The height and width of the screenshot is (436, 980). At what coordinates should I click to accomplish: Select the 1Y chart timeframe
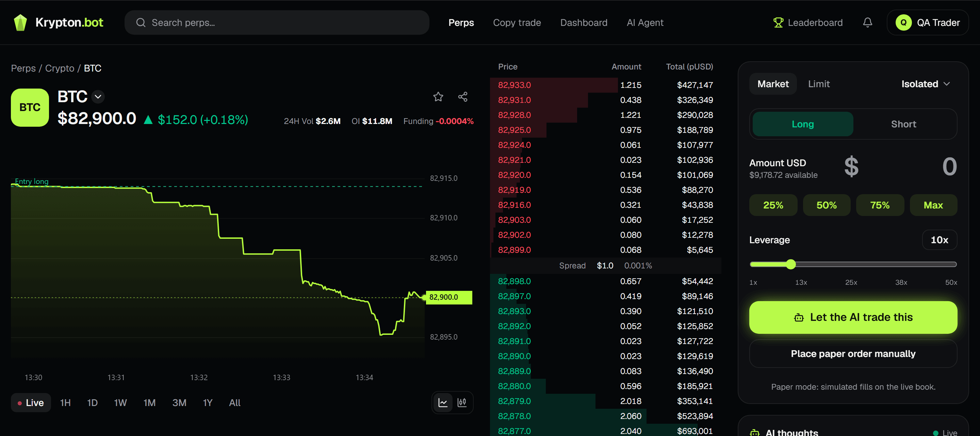click(207, 403)
